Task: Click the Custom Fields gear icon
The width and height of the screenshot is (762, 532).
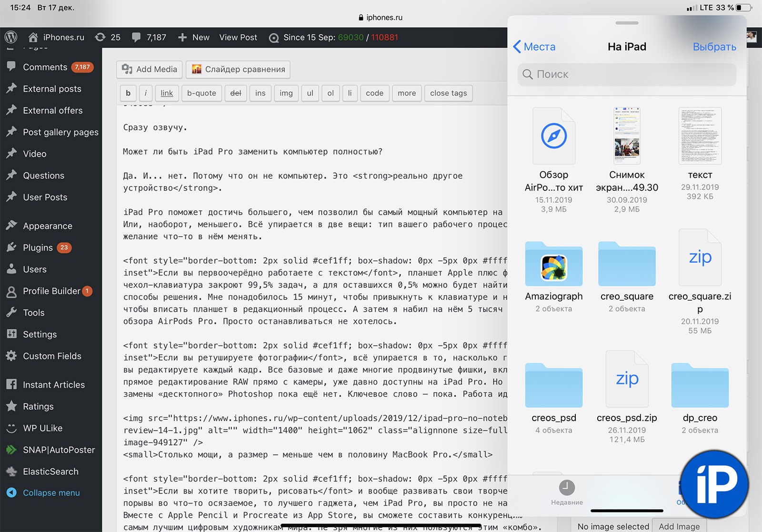Action: click(x=11, y=356)
